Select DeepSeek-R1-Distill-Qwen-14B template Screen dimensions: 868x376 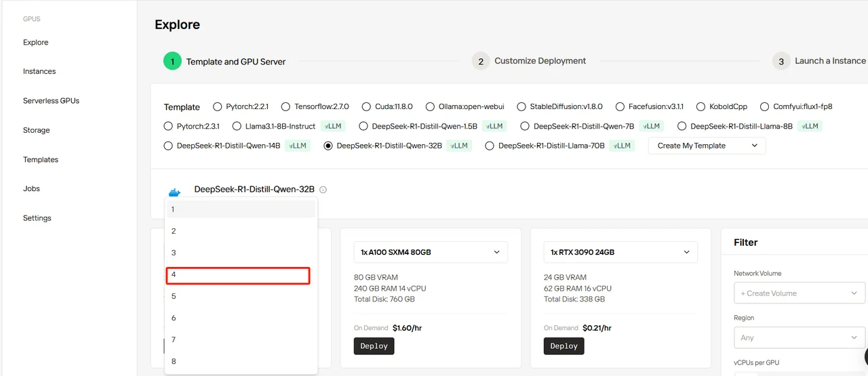pyautogui.click(x=168, y=146)
